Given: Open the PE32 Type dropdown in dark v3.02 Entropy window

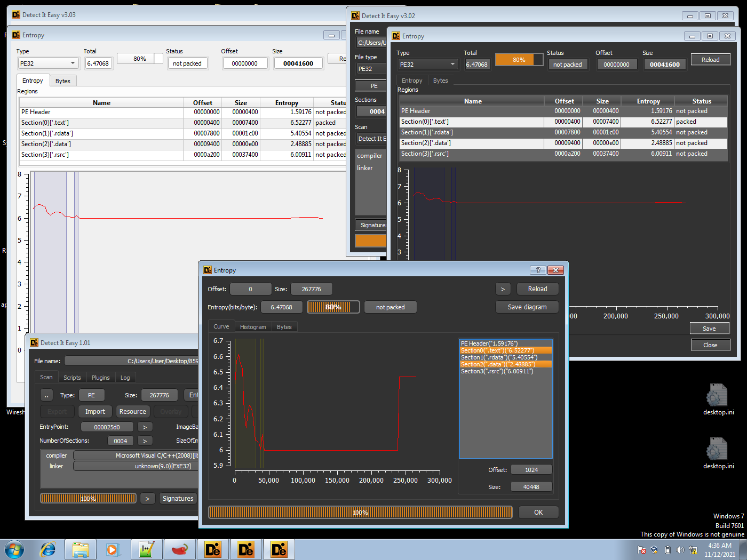Looking at the screenshot, I should coord(428,64).
